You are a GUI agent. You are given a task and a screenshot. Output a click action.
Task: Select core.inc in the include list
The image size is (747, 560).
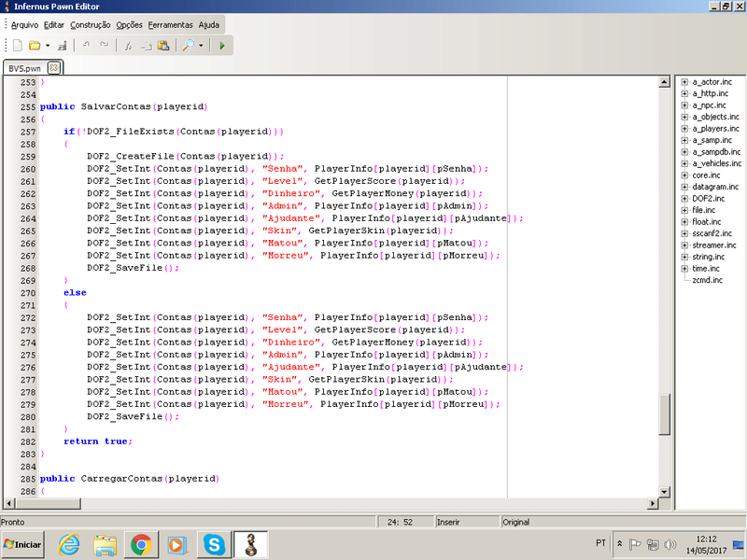706,175
